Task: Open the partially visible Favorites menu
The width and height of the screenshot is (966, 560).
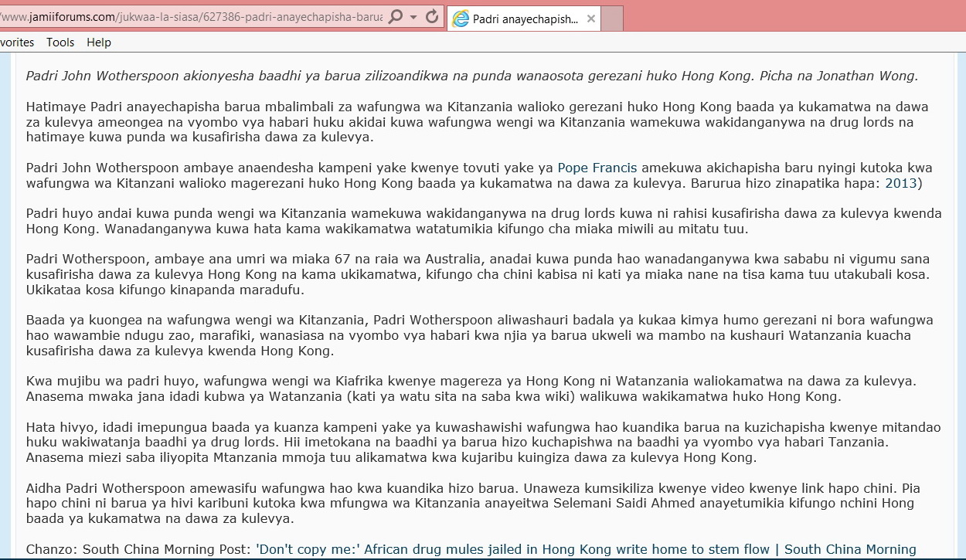Action: pos(17,42)
